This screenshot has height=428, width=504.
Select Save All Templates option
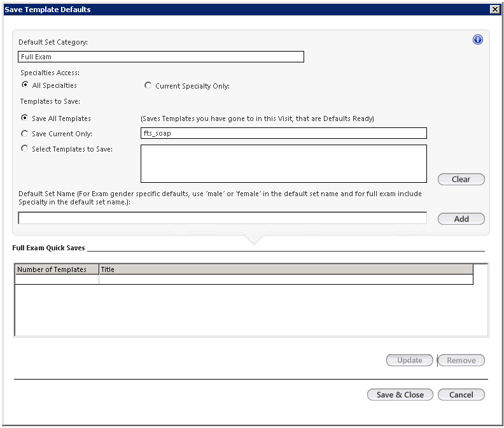pos(24,118)
